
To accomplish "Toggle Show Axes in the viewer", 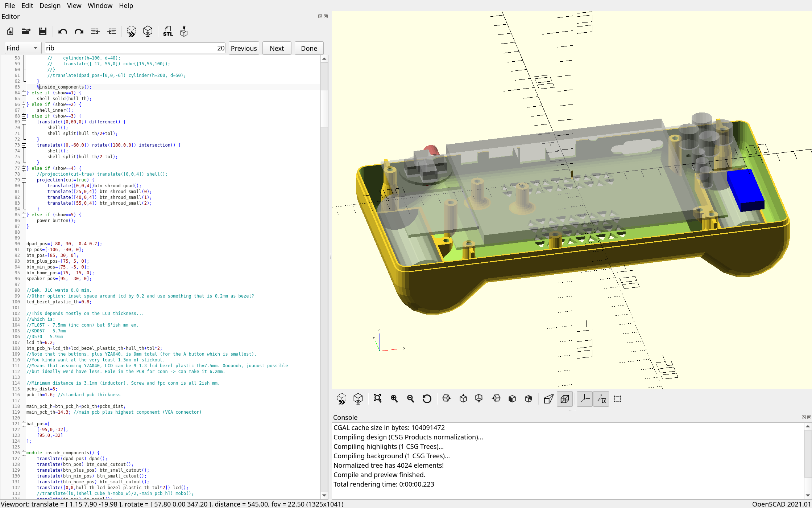I will [x=585, y=399].
